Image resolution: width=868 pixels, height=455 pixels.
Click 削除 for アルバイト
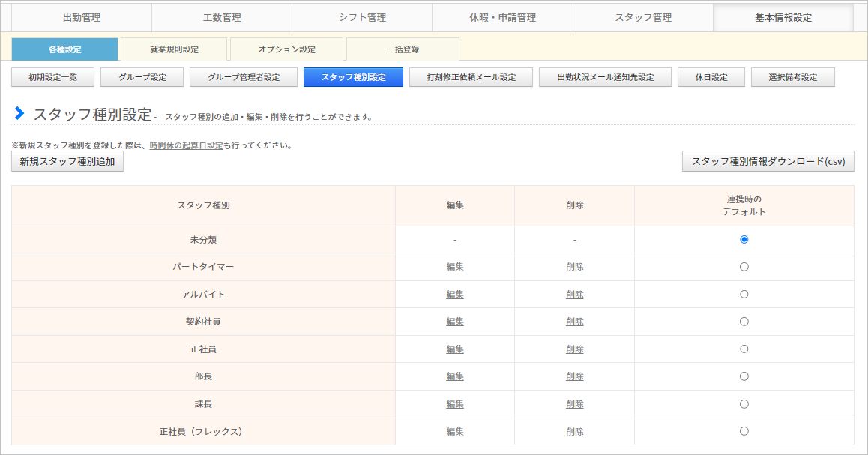click(575, 295)
